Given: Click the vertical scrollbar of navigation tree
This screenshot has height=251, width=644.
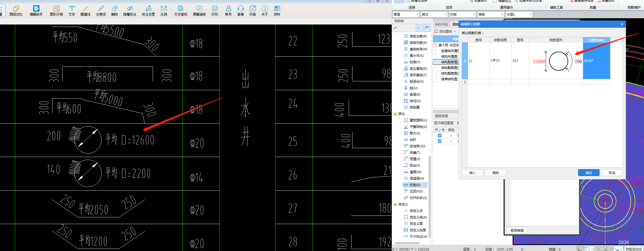Looking at the screenshot, I should click(x=429, y=197).
